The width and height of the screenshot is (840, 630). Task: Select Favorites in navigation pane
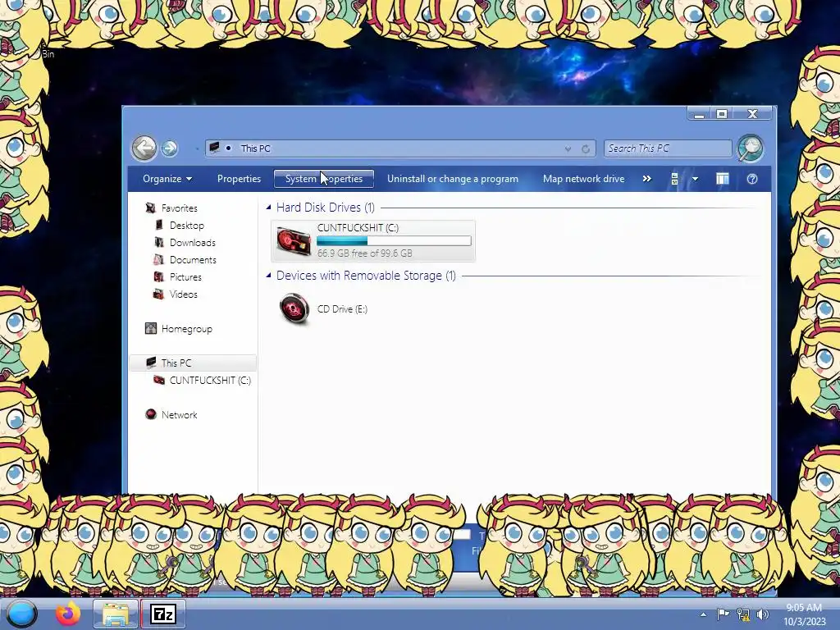(179, 208)
